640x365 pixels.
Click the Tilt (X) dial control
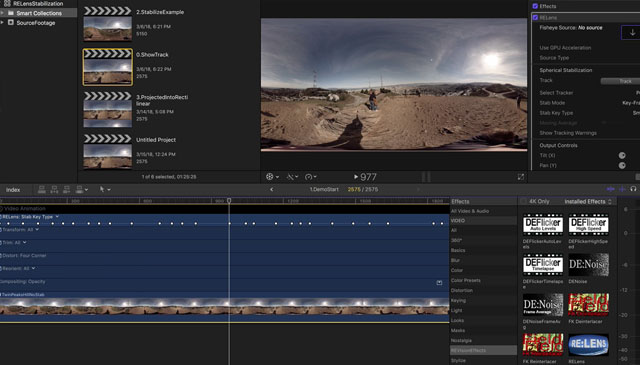622,155
